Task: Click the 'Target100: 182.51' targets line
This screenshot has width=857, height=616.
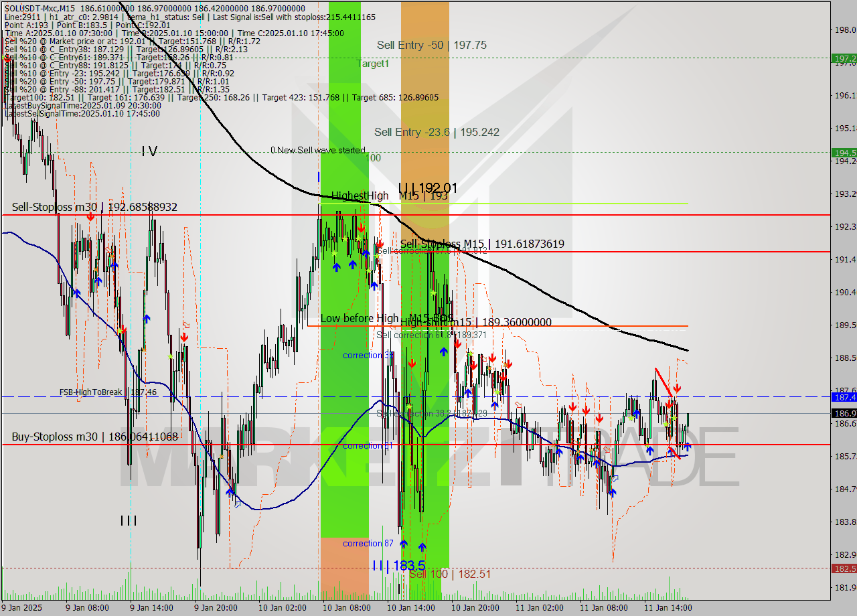Action: [x=221, y=97]
